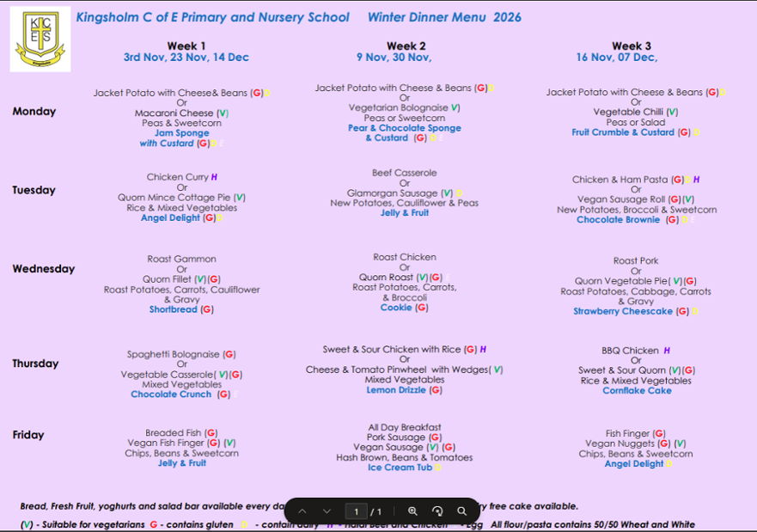
Task: Click the 'Tuesday' row label
Action: (x=34, y=190)
